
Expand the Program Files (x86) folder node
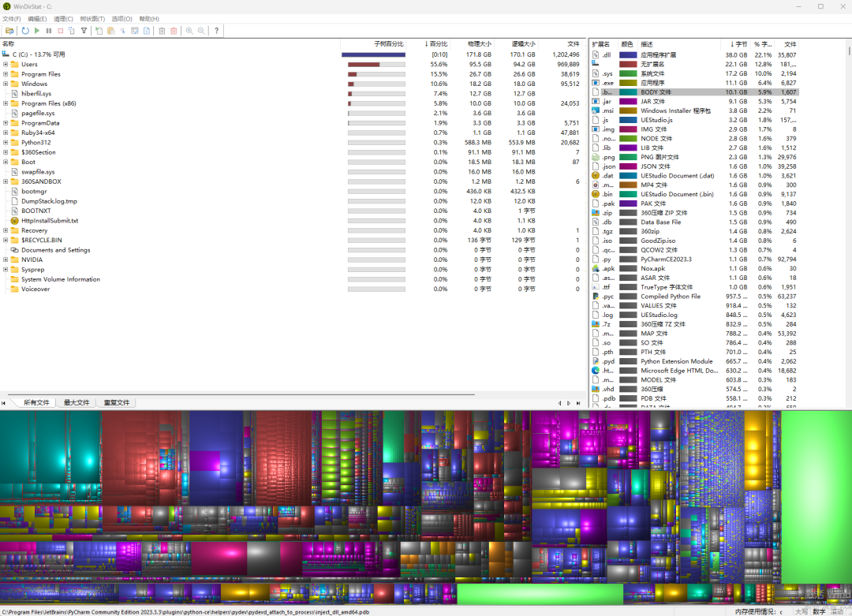tap(6, 103)
